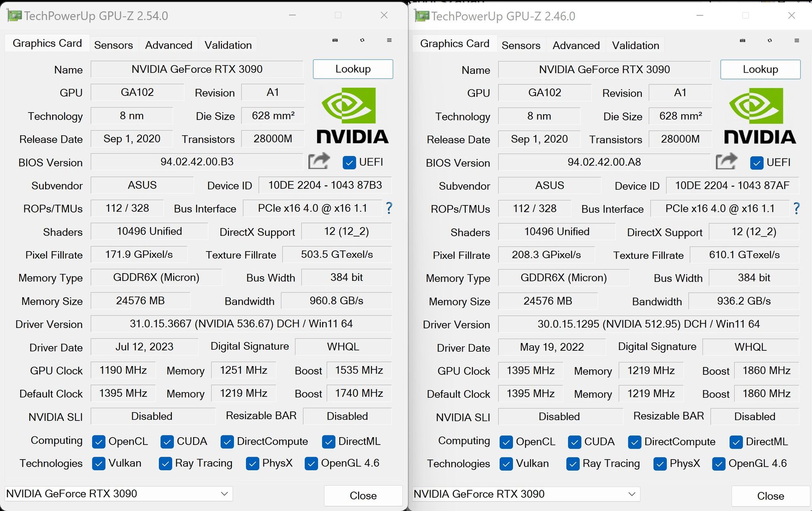
Task: Click Device ID field 10DE 2204 - 1043 87AF
Action: point(733,186)
